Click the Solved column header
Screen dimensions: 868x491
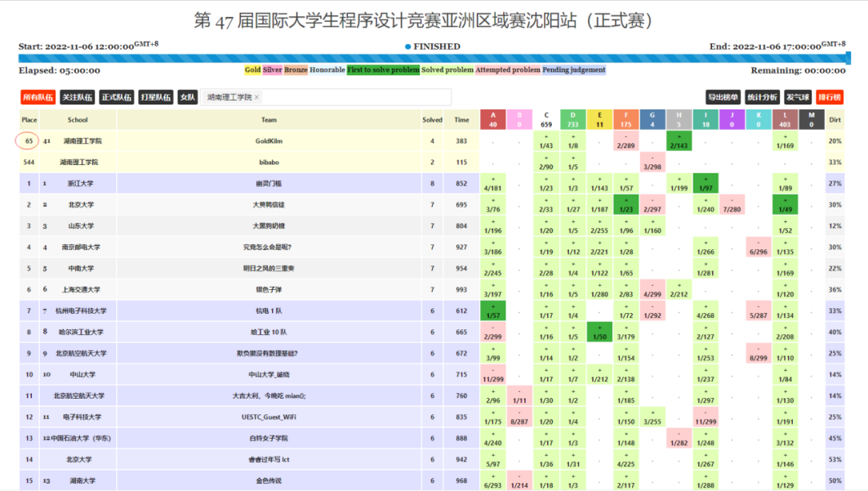432,119
